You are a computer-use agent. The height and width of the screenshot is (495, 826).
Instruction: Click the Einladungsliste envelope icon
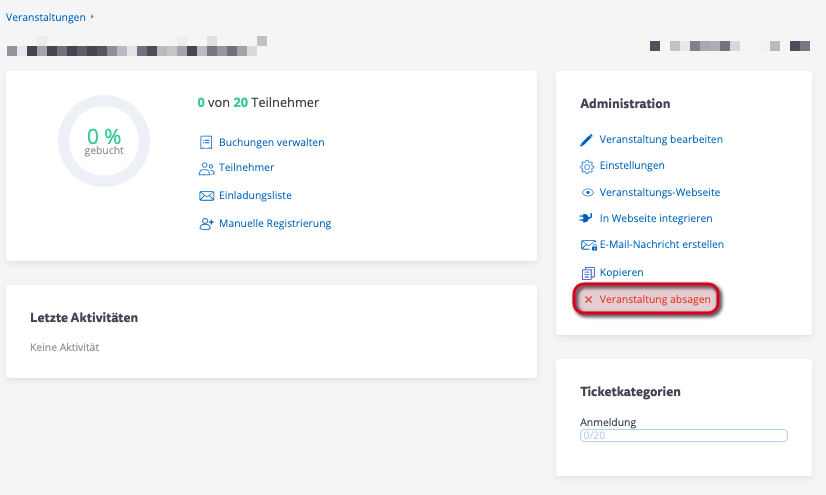pos(206,196)
